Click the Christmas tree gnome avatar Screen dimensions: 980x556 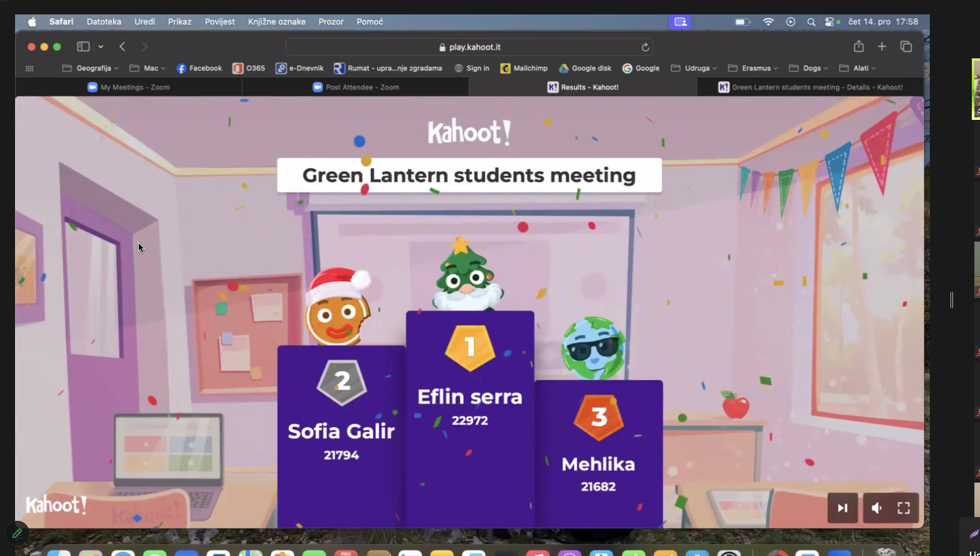(x=467, y=274)
